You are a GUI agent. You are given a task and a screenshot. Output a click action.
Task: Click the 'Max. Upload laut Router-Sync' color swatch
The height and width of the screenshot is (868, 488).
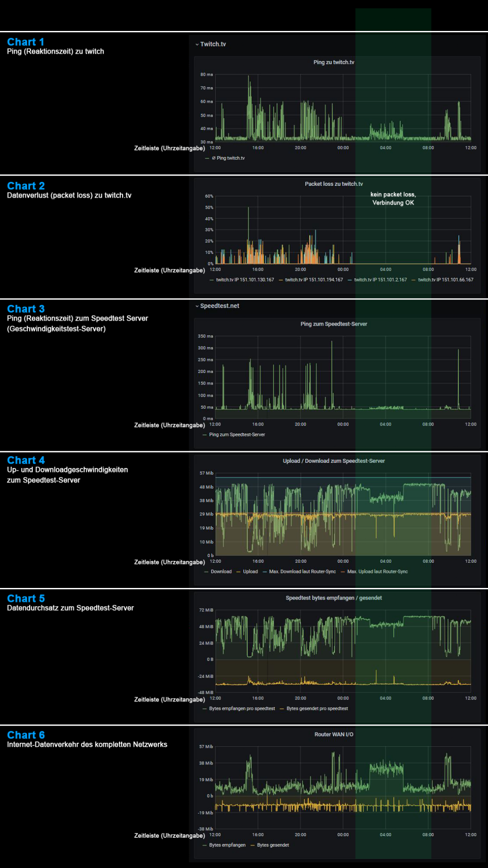tap(343, 572)
